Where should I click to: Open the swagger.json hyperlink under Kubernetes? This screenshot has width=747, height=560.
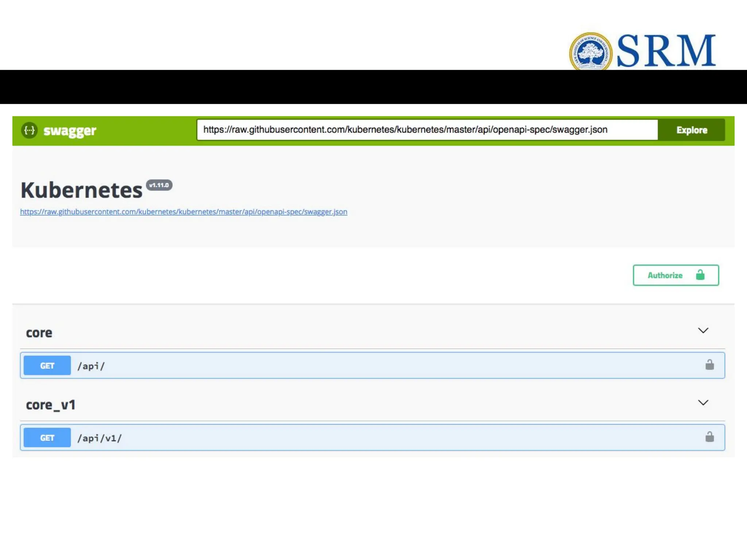[183, 212]
